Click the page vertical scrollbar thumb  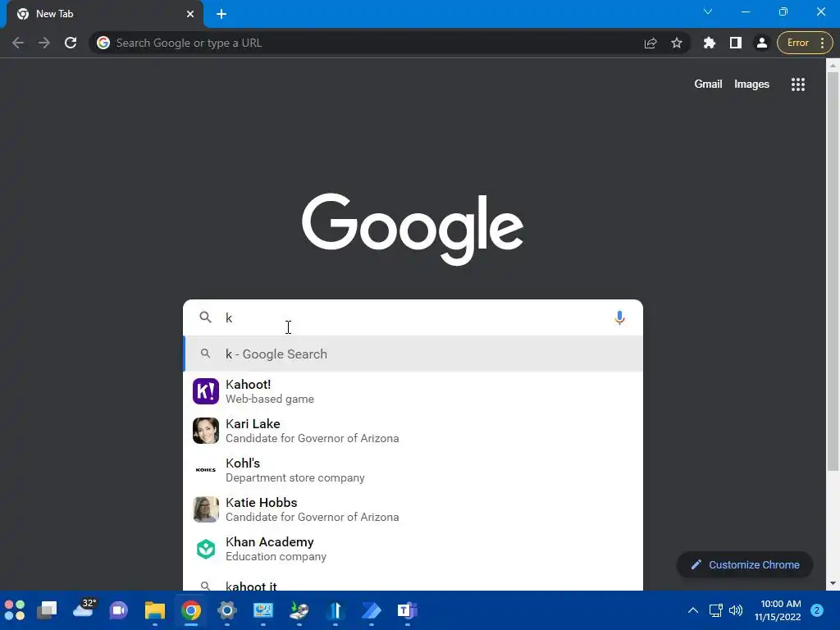pyautogui.click(x=833, y=271)
